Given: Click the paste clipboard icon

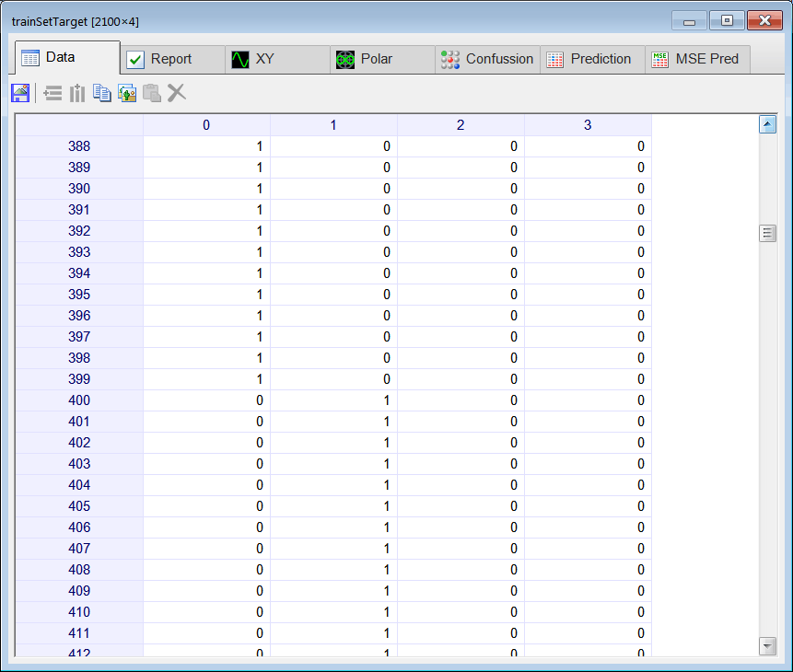Looking at the screenshot, I should click(x=152, y=93).
